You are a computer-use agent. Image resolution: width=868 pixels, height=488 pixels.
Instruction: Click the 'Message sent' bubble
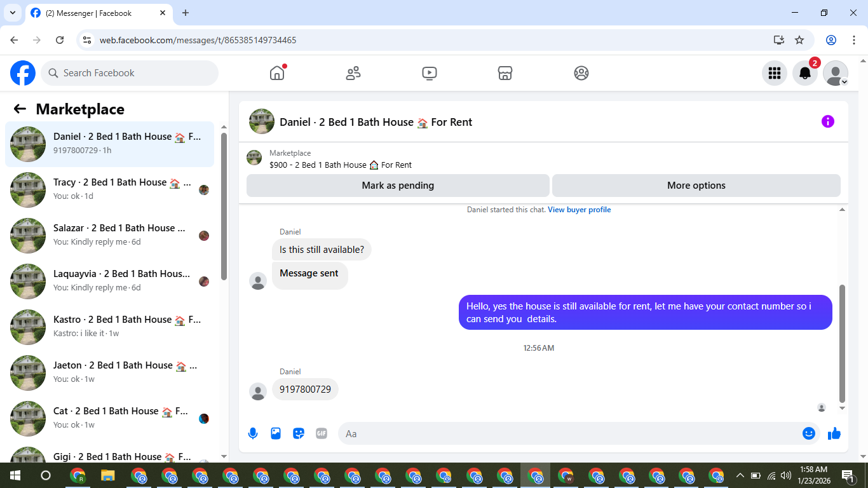point(310,276)
